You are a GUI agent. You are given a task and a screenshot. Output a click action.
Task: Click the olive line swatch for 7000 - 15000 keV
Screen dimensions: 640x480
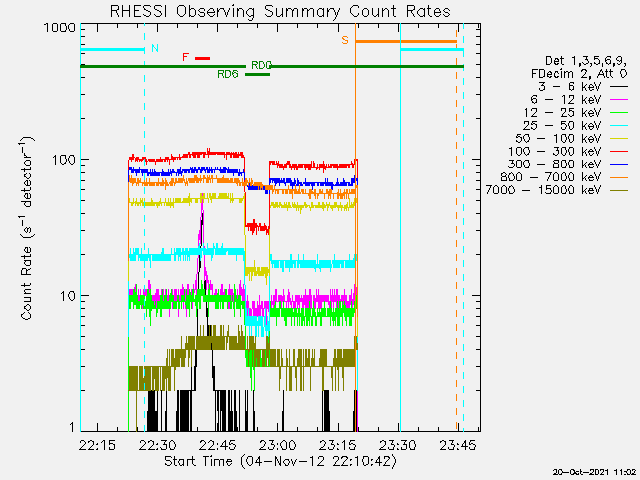point(619,190)
